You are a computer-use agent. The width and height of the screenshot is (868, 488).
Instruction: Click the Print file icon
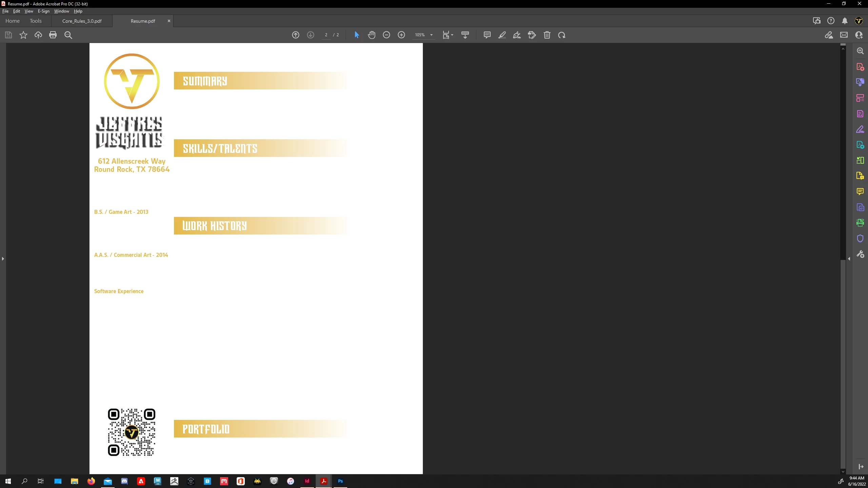point(53,35)
